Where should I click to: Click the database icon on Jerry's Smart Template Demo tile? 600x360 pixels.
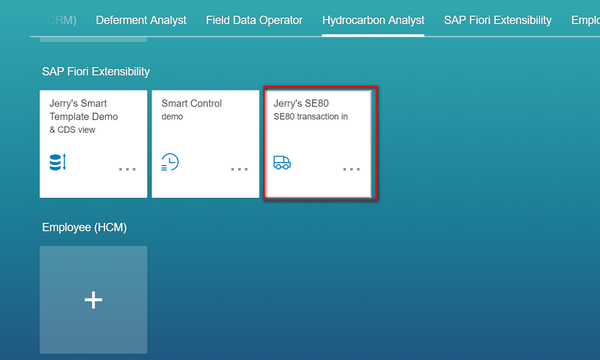click(58, 162)
